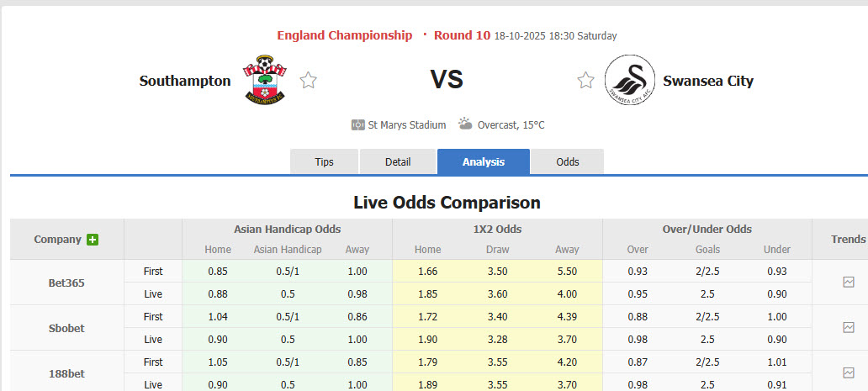Click the Bet365 company name
The height and width of the screenshot is (391, 868).
tap(66, 283)
